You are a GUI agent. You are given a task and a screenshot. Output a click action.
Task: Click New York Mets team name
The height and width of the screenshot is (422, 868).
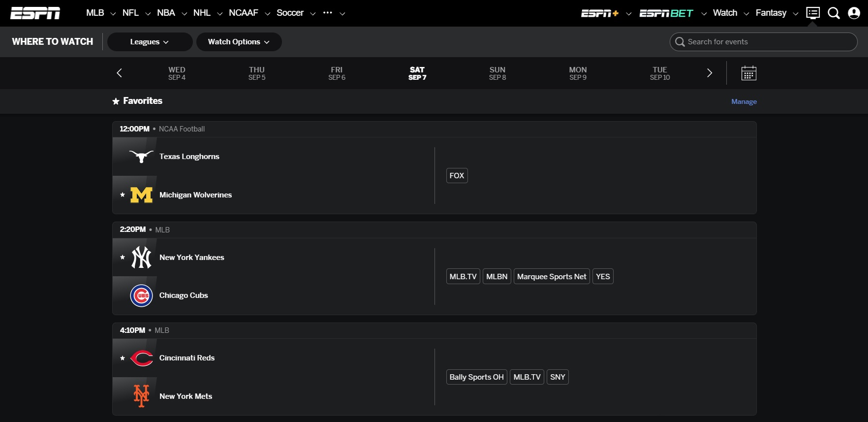[186, 396]
